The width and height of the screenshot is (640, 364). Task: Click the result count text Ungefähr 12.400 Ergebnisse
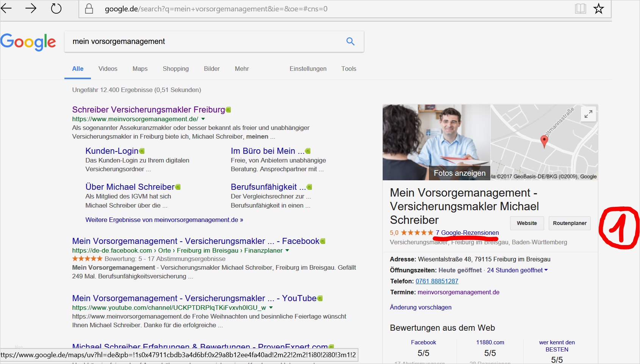tap(137, 90)
